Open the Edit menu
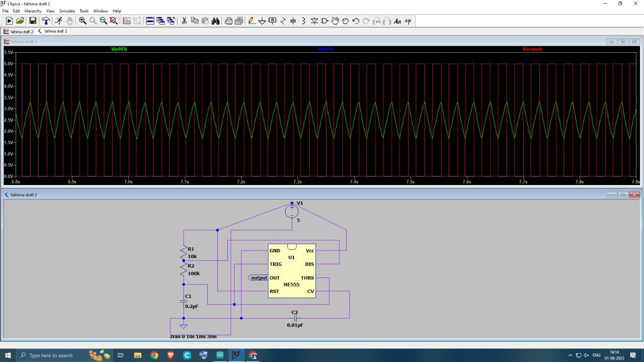Viewport: 644px width, 362px height. pos(17,11)
